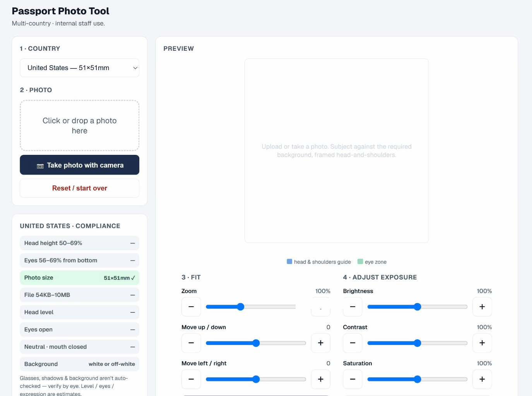Click the photo drop zone to upload
Screen dimensions: 532x396
pos(79,125)
